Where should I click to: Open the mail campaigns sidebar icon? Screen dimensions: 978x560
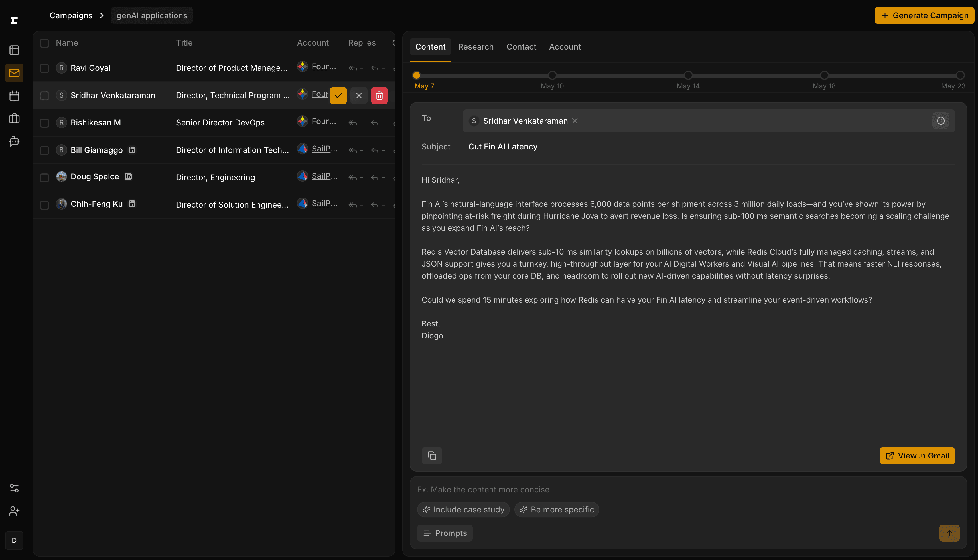tap(14, 73)
